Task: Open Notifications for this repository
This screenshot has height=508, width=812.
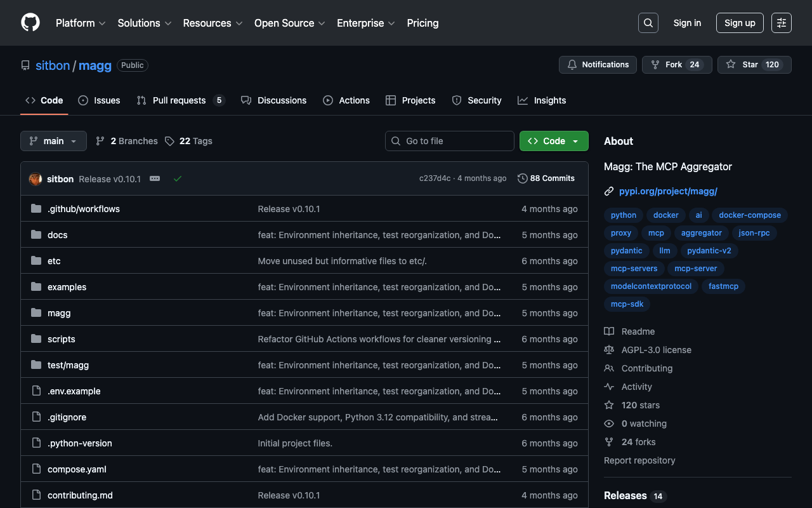Action: click(x=598, y=65)
